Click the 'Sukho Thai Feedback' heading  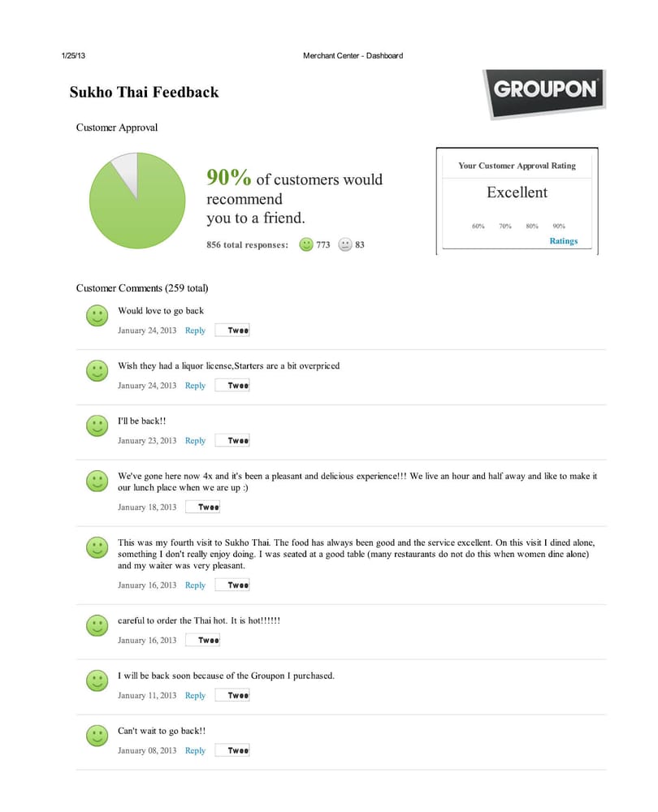(x=144, y=93)
